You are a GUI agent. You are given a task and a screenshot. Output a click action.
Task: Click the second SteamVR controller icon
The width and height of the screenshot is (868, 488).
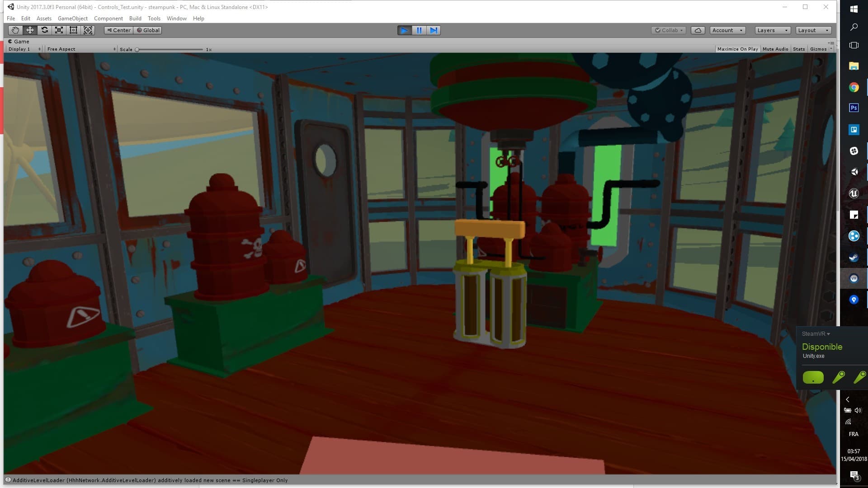tap(859, 377)
